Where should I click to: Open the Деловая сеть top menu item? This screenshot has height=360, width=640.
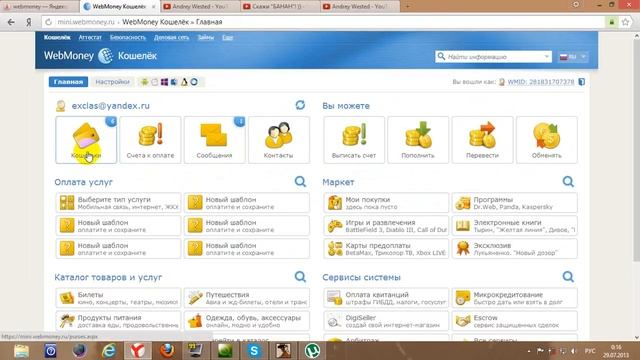pos(171,38)
